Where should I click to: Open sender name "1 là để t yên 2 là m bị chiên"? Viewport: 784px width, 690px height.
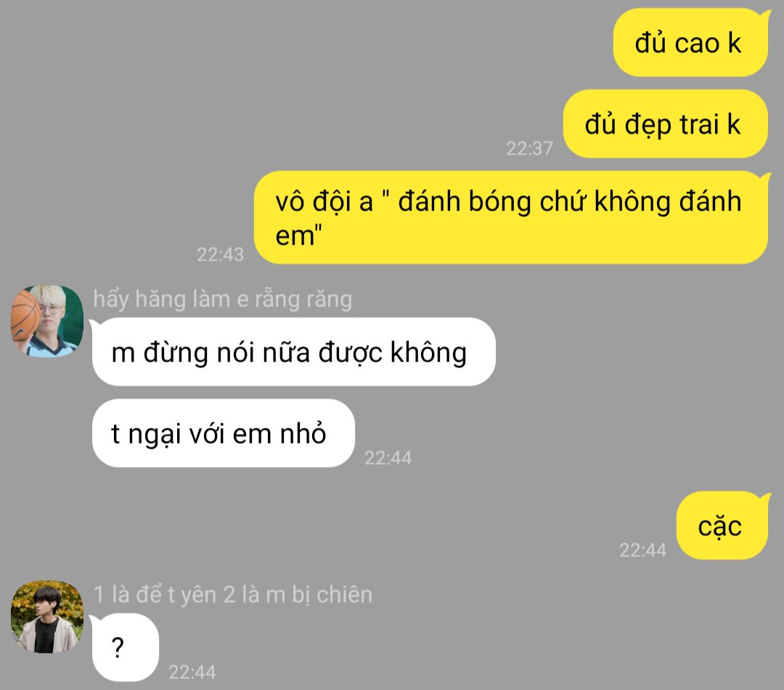[x=232, y=594]
